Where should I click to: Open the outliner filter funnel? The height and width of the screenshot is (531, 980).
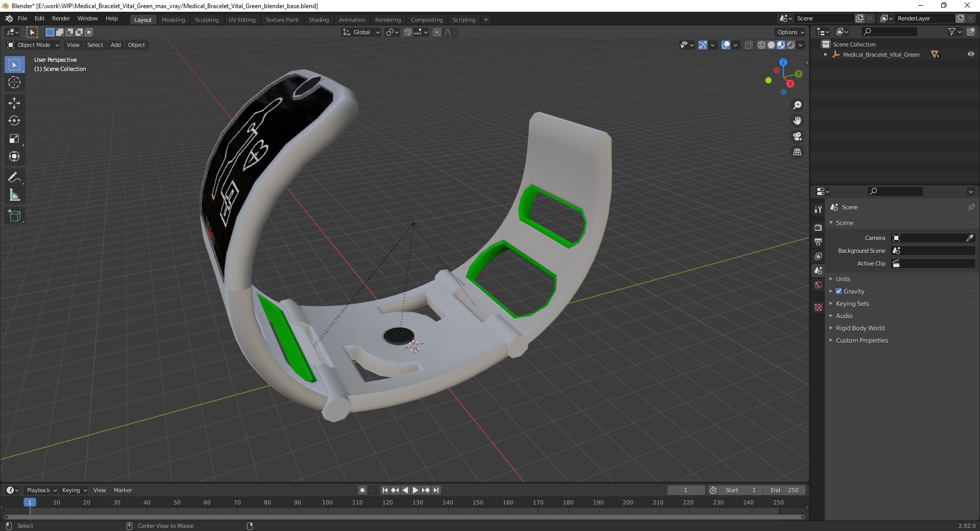click(x=952, y=32)
